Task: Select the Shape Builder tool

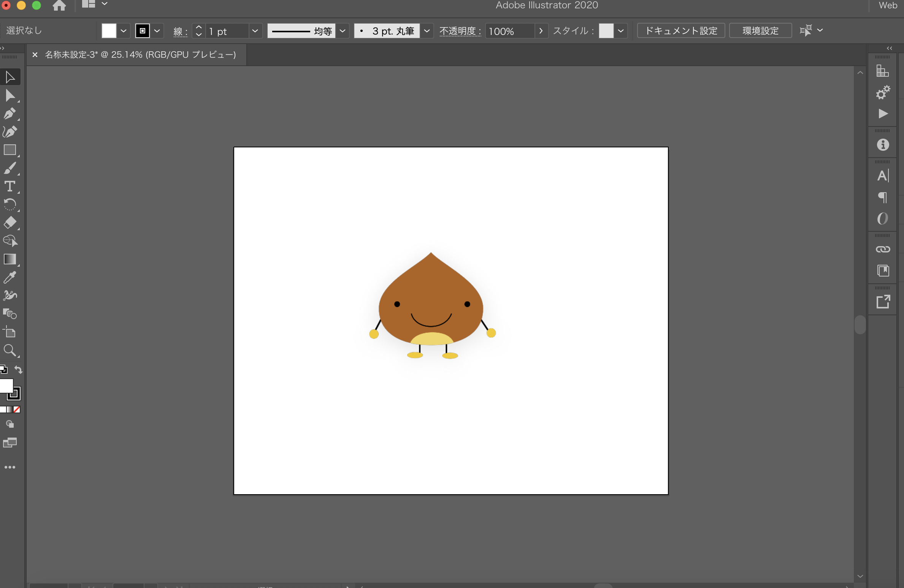Action: (x=10, y=241)
